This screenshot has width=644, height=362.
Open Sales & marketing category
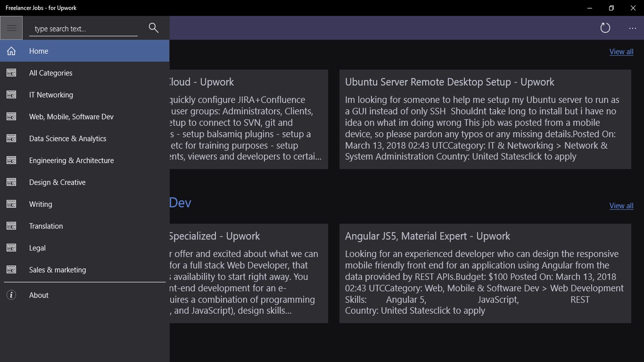(x=58, y=270)
